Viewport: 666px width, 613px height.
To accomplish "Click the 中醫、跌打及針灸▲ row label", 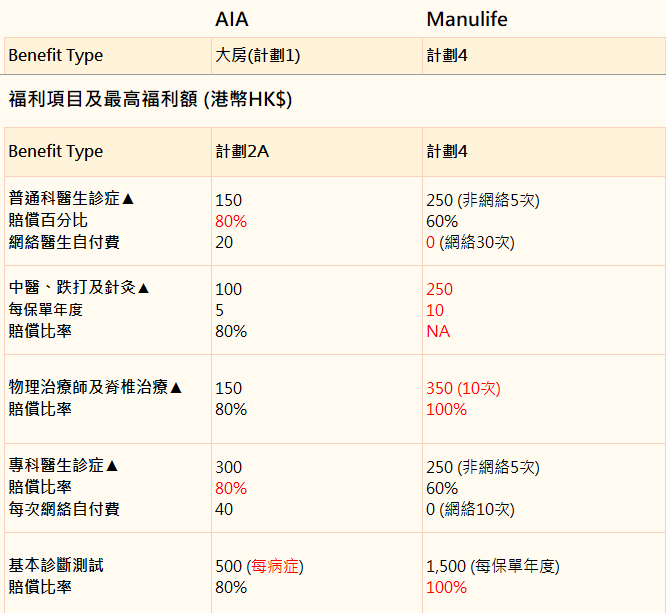I will [x=79, y=288].
